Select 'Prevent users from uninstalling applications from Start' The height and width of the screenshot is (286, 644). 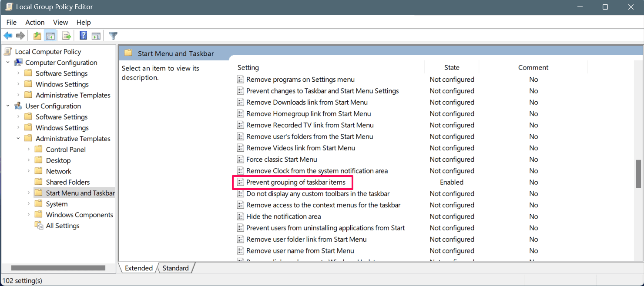pyautogui.click(x=325, y=228)
